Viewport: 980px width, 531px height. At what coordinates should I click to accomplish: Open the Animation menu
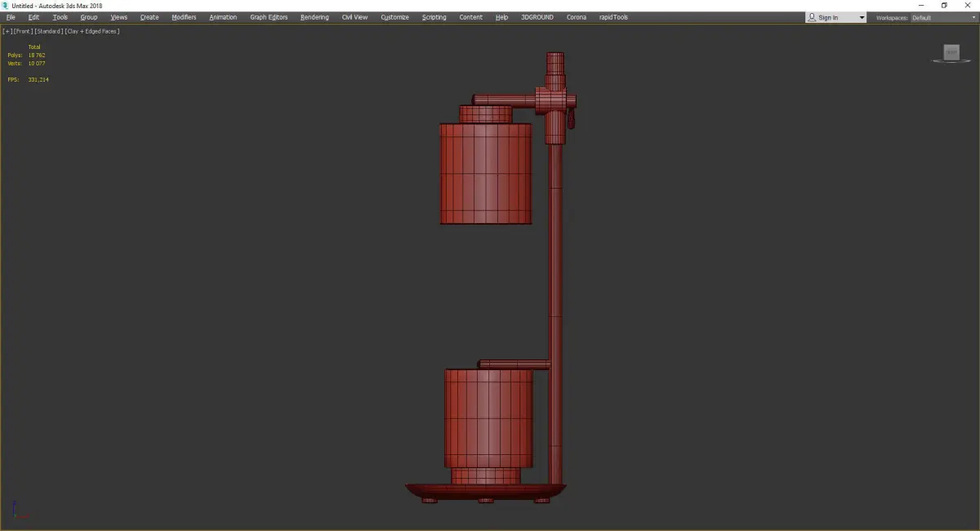223,17
